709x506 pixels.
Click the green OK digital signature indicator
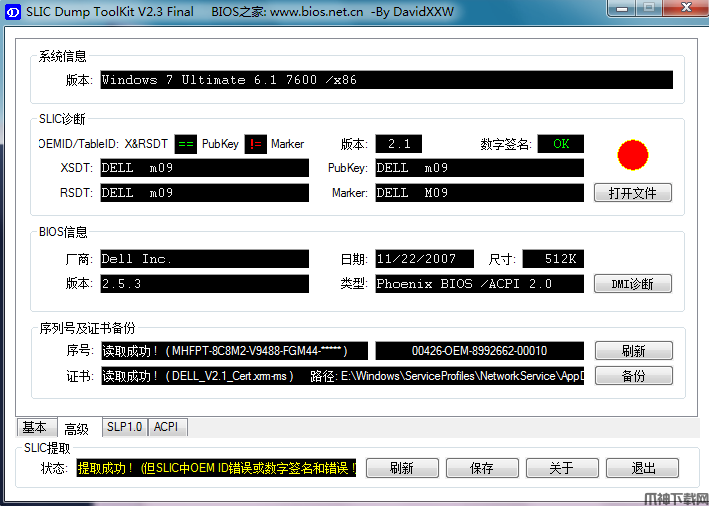(x=561, y=144)
